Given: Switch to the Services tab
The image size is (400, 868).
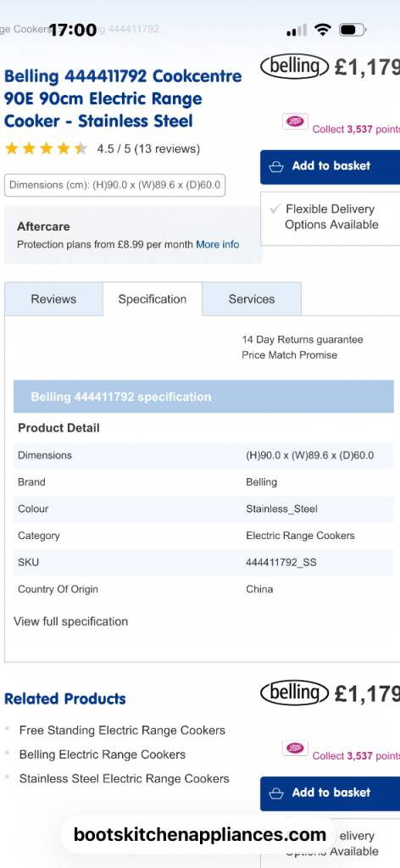Looking at the screenshot, I should coord(252,299).
